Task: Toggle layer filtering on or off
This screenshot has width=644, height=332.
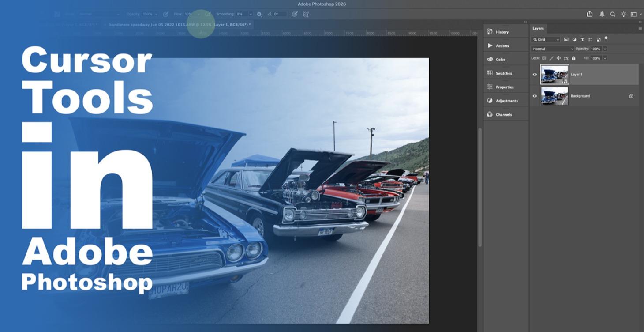Action: pyautogui.click(x=606, y=38)
